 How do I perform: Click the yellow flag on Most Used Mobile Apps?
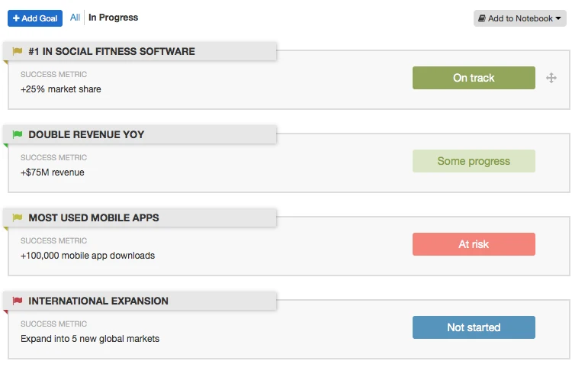point(18,218)
